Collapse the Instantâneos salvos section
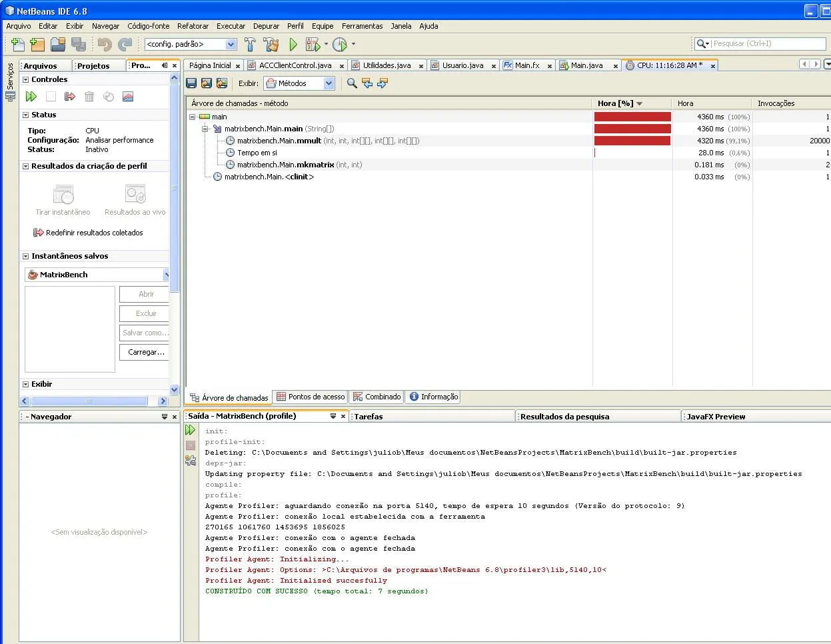831x644 pixels. pos(26,256)
